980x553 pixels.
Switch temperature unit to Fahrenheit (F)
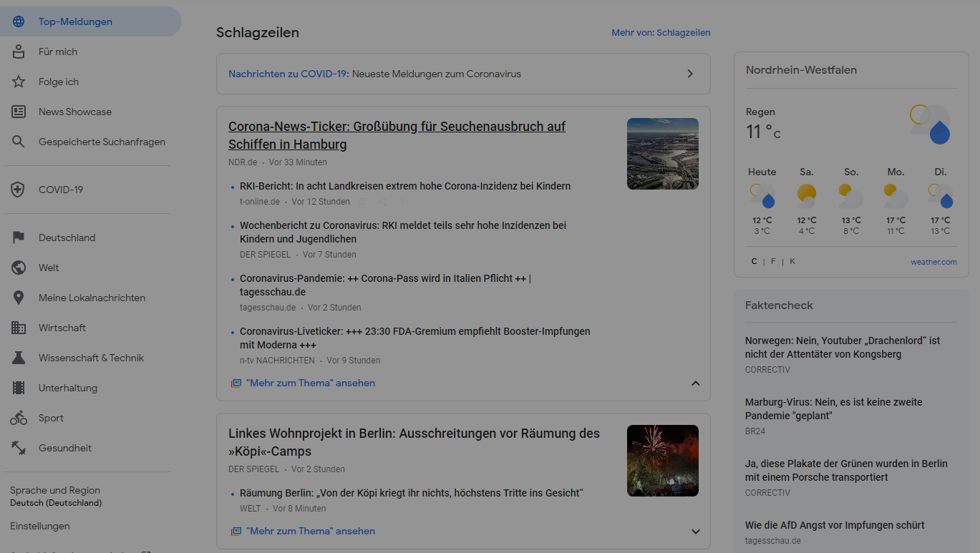click(x=773, y=262)
